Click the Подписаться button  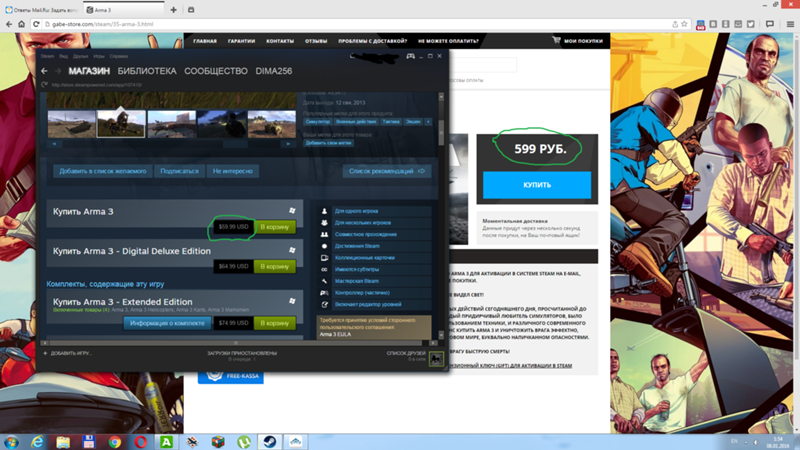(x=180, y=171)
